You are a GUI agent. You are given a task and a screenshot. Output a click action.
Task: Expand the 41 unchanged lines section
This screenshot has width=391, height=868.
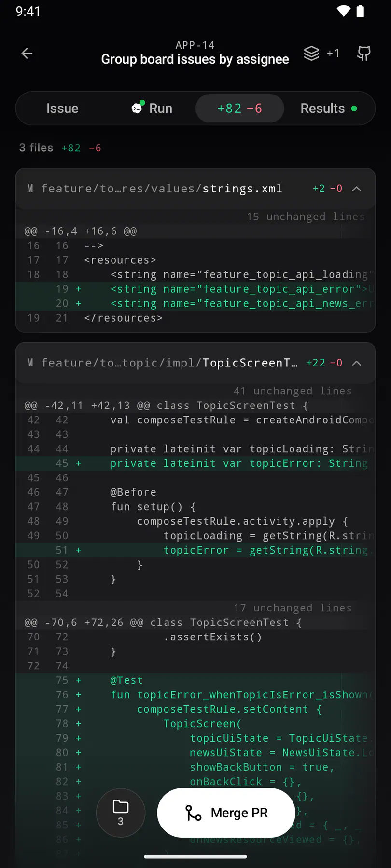(x=293, y=391)
